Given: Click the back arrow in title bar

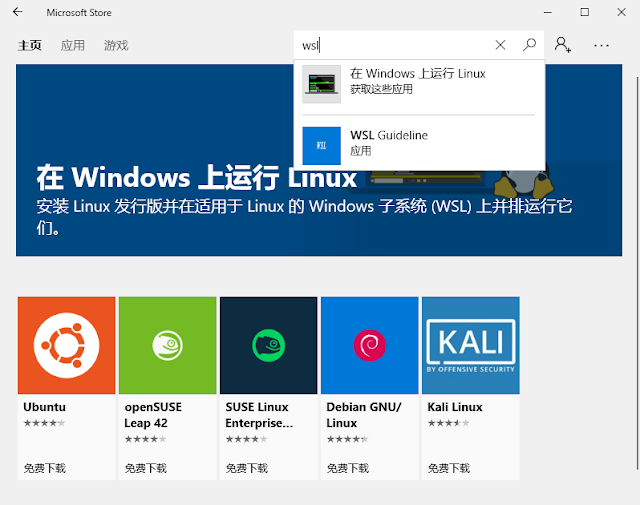Looking at the screenshot, I should coord(18,12).
